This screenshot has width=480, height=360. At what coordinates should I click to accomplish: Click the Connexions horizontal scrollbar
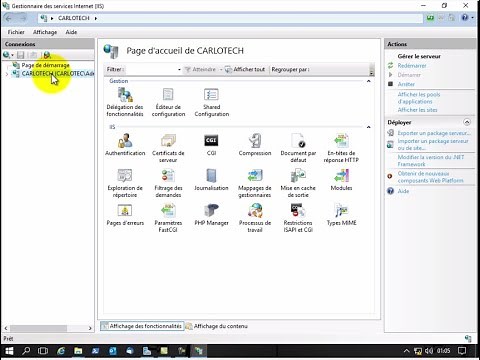(x=38, y=328)
